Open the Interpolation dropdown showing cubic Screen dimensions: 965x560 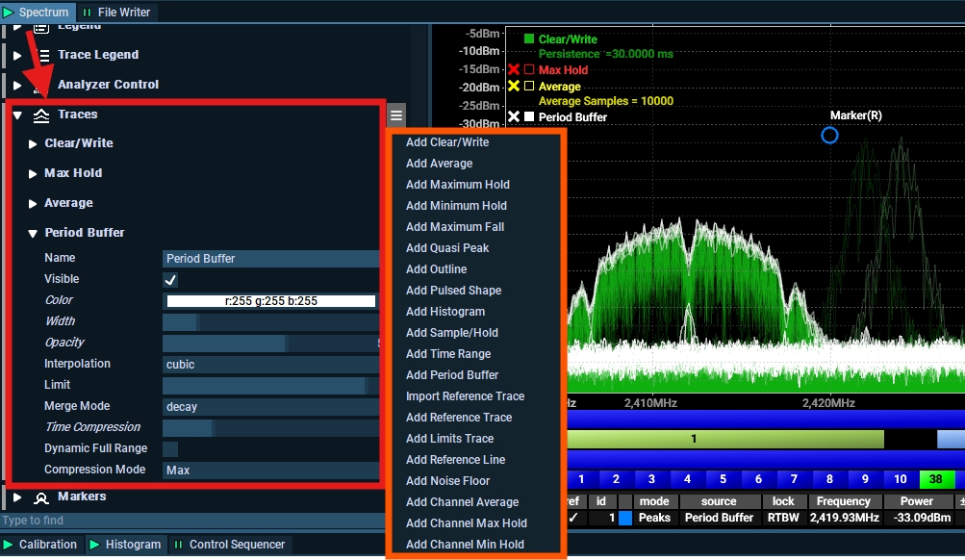pyautogui.click(x=270, y=365)
